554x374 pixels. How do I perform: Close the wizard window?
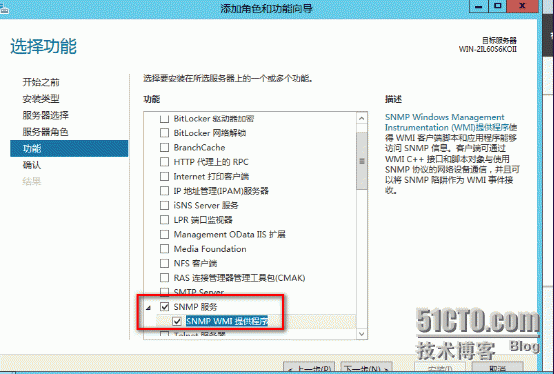[522, 6]
